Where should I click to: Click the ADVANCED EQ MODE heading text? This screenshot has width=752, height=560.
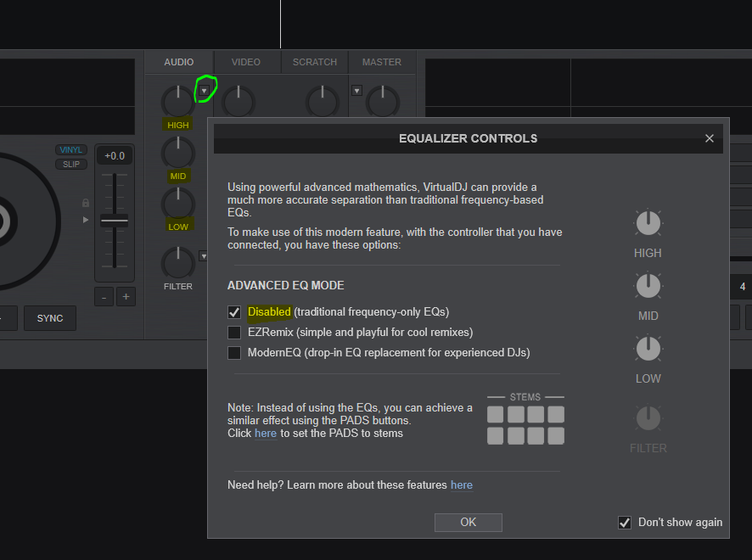point(286,285)
